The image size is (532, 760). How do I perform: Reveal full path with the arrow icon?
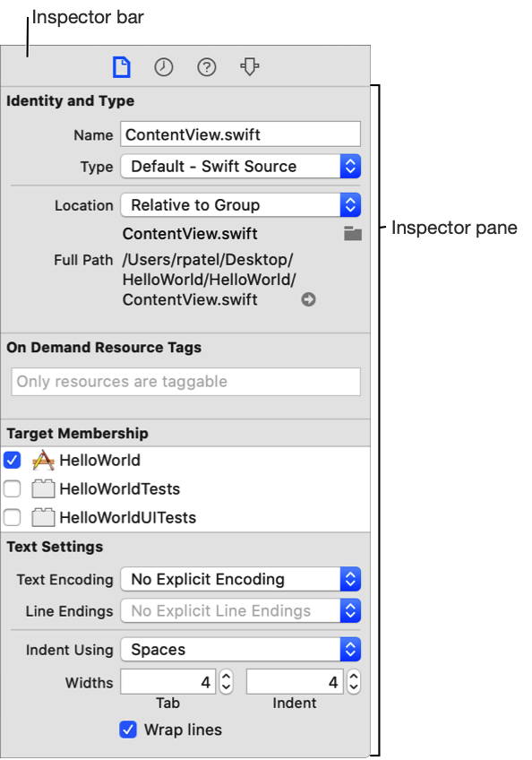[x=308, y=299]
